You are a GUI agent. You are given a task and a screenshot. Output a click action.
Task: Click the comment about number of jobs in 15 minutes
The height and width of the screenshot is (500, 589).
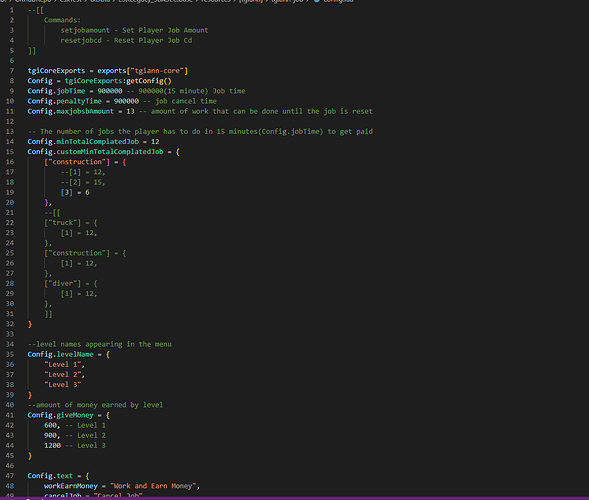point(200,131)
